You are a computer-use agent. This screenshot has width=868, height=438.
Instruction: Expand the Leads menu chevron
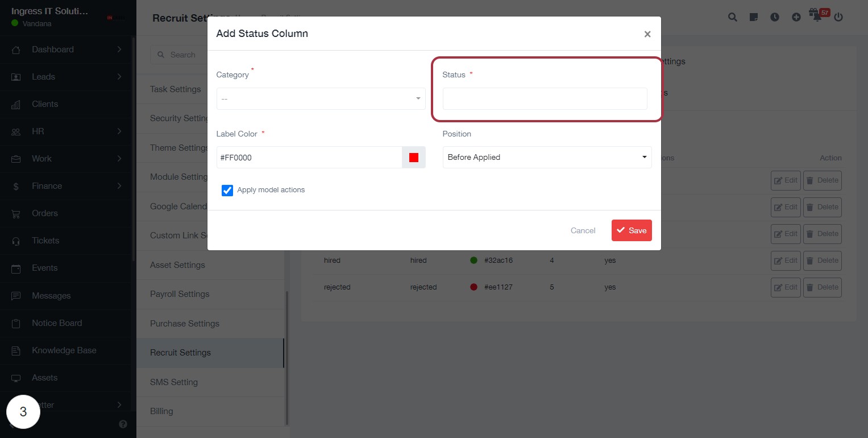(119, 77)
